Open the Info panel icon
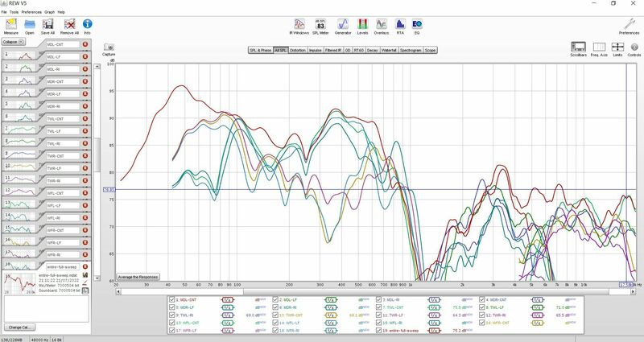644x342 pixels. (x=88, y=24)
